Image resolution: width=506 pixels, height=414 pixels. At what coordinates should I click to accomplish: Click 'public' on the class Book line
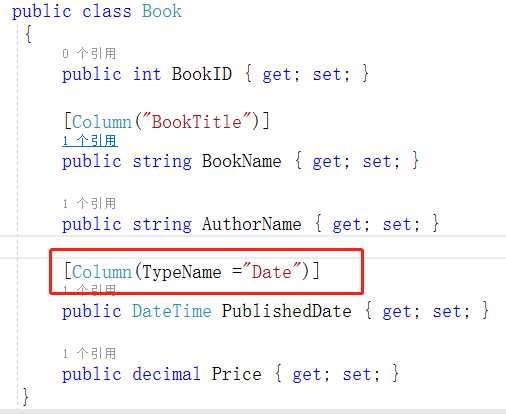coord(42,11)
